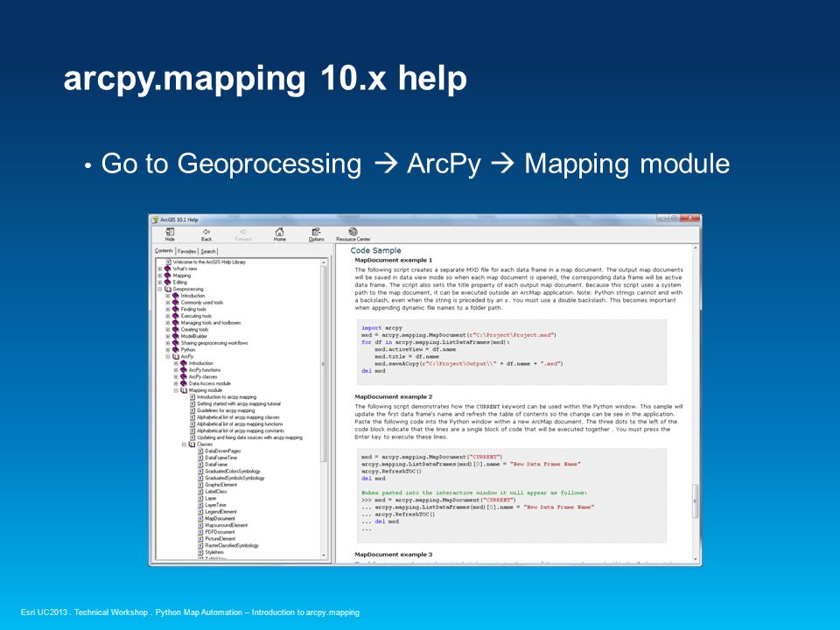The height and width of the screenshot is (630, 840).
Task: Select Creating tools topic
Action: point(194,330)
